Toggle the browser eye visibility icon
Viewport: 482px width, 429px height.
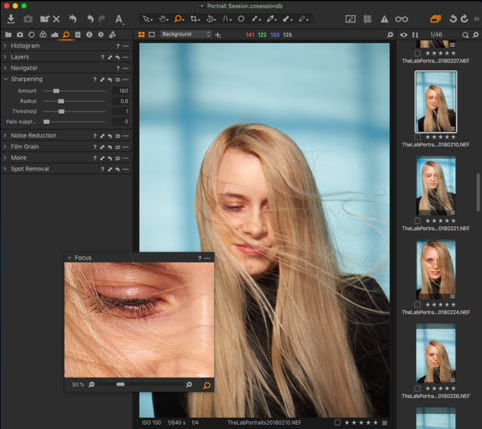403,35
